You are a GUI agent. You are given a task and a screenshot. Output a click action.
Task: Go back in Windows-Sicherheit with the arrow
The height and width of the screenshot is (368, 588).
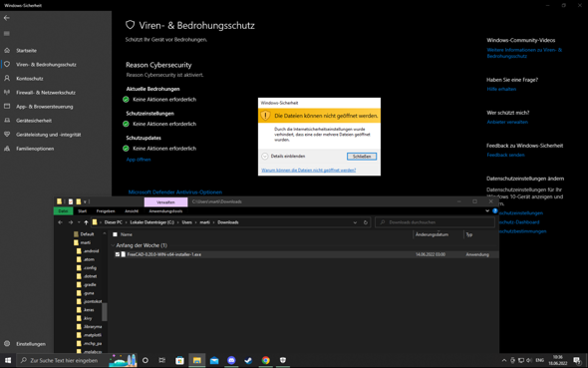7,18
